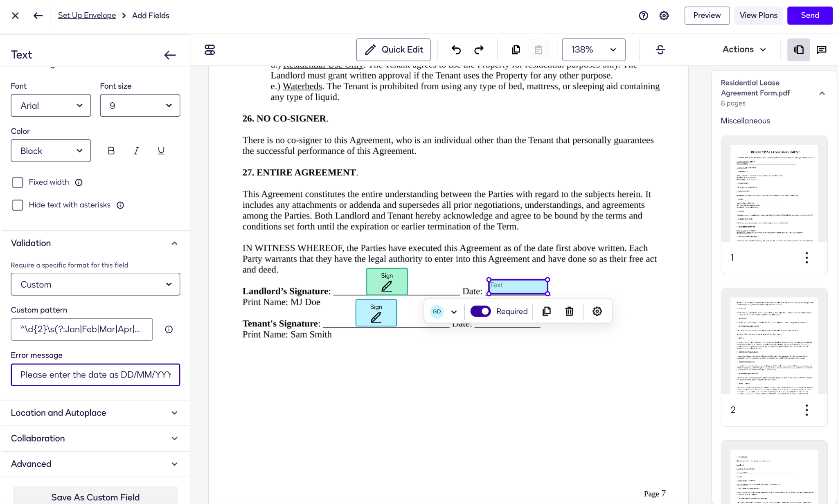Click the Send button
This screenshot has width=838, height=504.
pos(810,16)
